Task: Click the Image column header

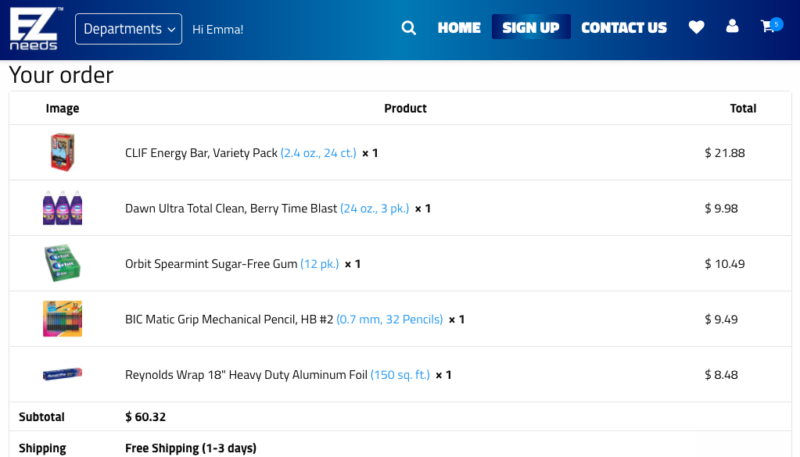Action: (62, 109)
